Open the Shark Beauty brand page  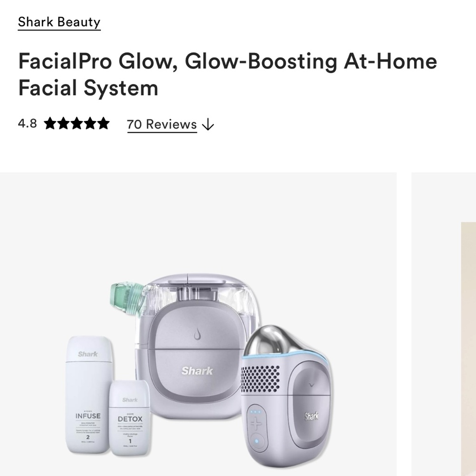(58, 22)
